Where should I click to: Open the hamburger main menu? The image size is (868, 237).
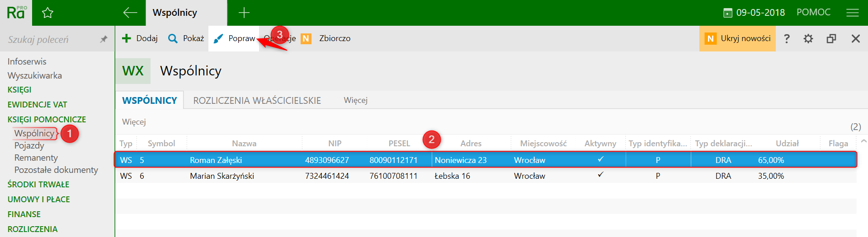[x=852, y=13]
